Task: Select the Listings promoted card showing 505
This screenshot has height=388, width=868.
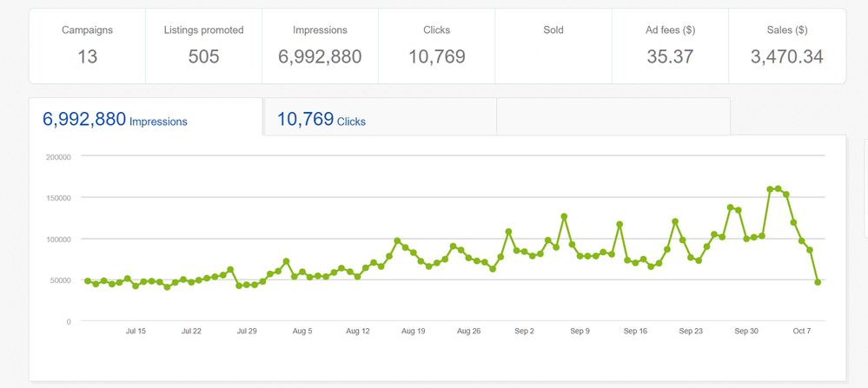Action: click(x=203, y=46)
